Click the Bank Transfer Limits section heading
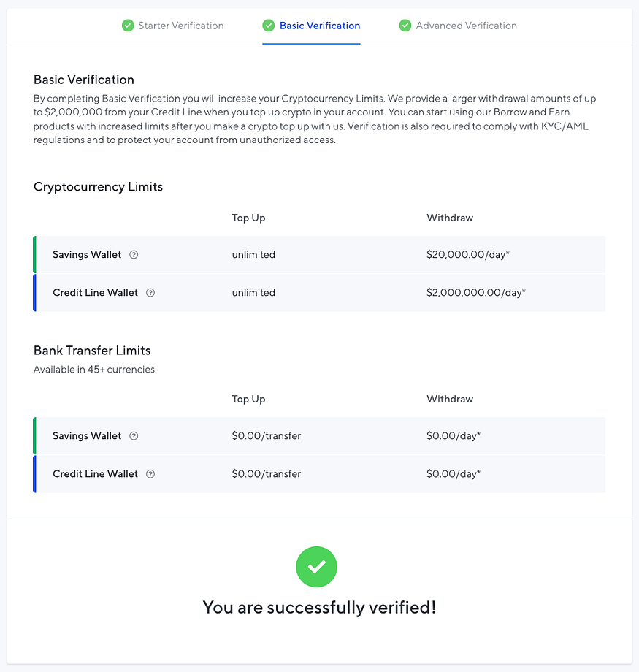639x672 pixels. coord(92,351)
